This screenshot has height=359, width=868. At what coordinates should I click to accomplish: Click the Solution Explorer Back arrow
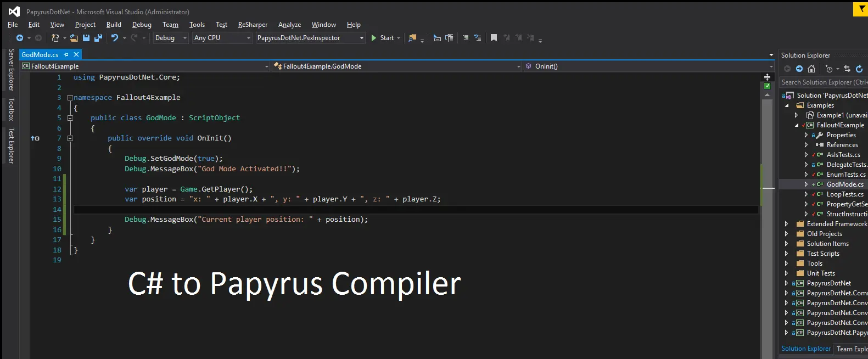[x=787, y=69]
